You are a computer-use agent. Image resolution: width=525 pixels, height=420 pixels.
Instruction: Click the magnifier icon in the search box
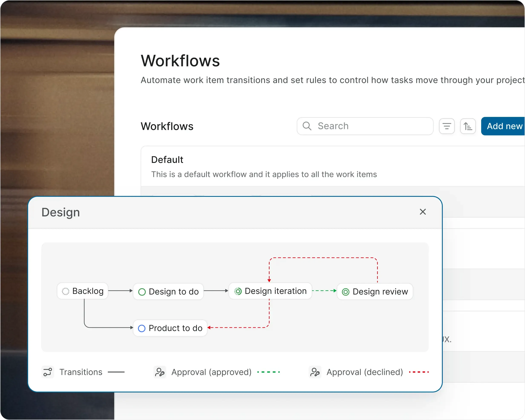tap(307, 126)
